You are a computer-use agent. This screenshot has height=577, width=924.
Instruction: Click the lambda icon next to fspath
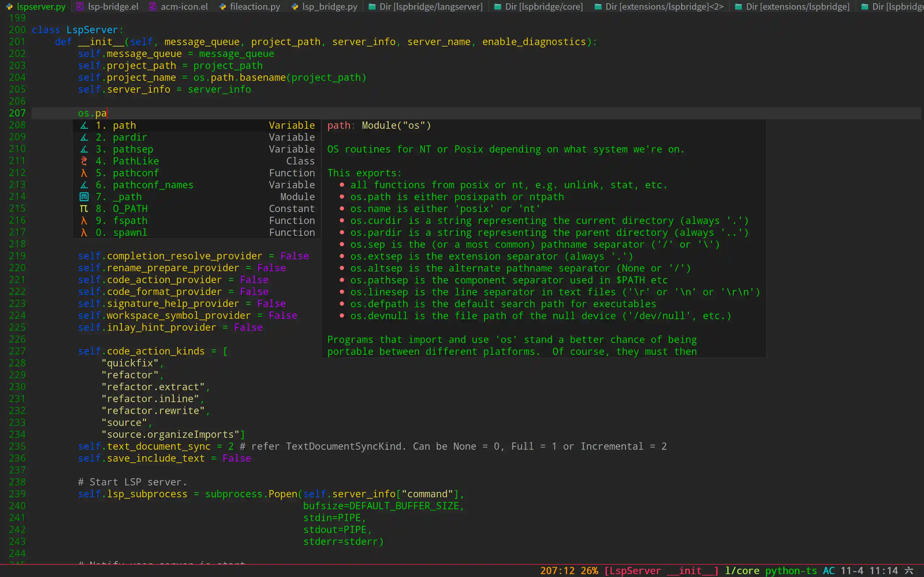pyautogui.click(x=84, y=221)
